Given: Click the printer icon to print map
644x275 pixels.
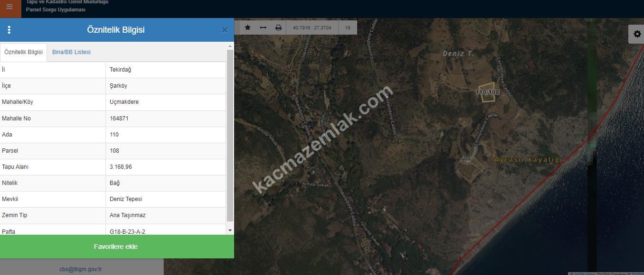Looking at the screenshot, I should [279, 27].
